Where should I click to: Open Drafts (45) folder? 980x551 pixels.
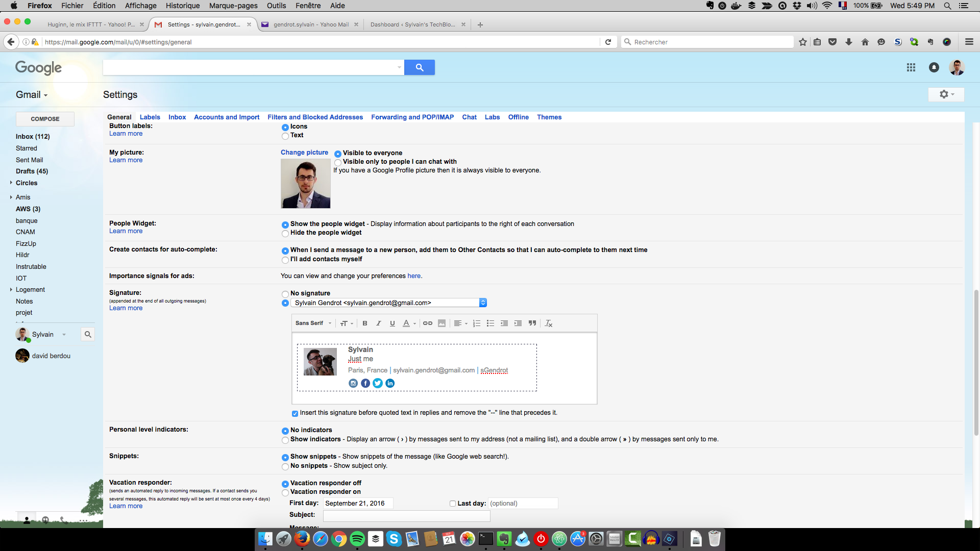[x=32, y=171]
